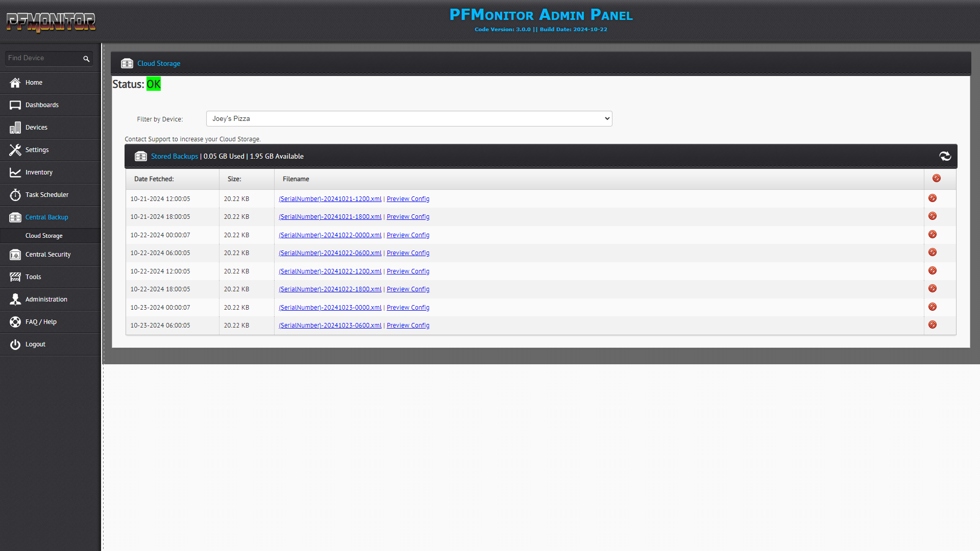Click the search magnifier icon
The width and height of the screenshot is (980, 551).
(x=86, y=59)
